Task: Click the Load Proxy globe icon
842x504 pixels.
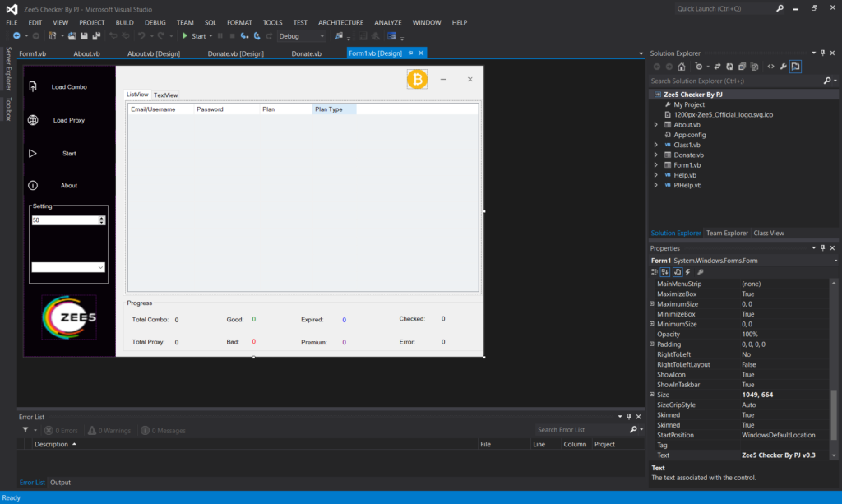Action: tap(33, 120)
